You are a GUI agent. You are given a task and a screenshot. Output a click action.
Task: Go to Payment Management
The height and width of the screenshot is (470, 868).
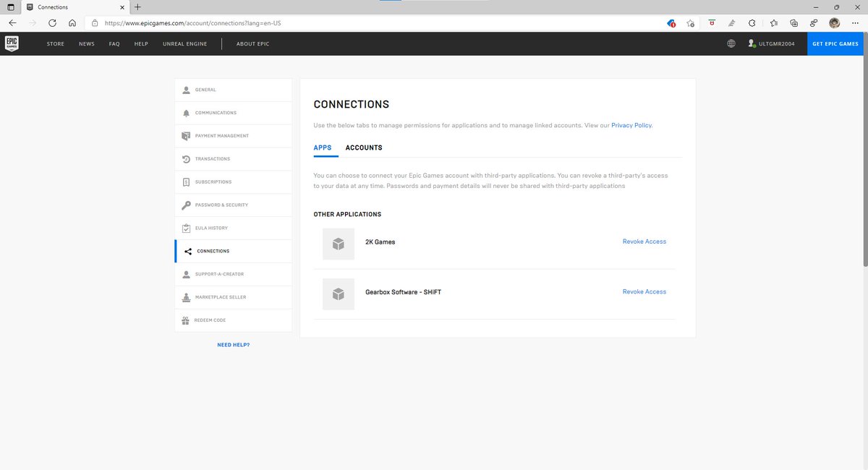point(234,136)
